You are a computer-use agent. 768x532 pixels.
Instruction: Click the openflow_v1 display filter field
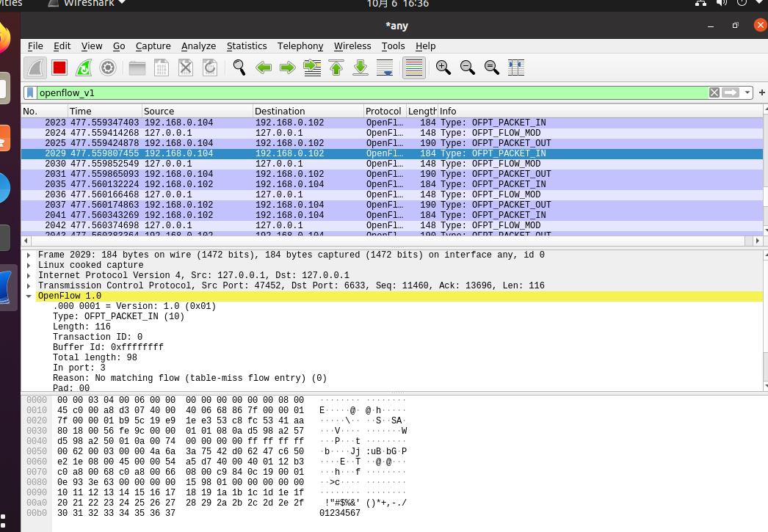click(x=372, y=92)
